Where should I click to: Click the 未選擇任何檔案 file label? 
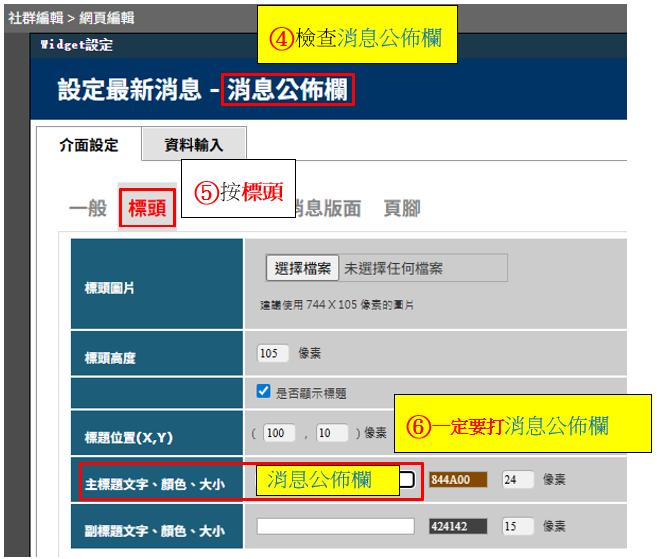(394, 268)
